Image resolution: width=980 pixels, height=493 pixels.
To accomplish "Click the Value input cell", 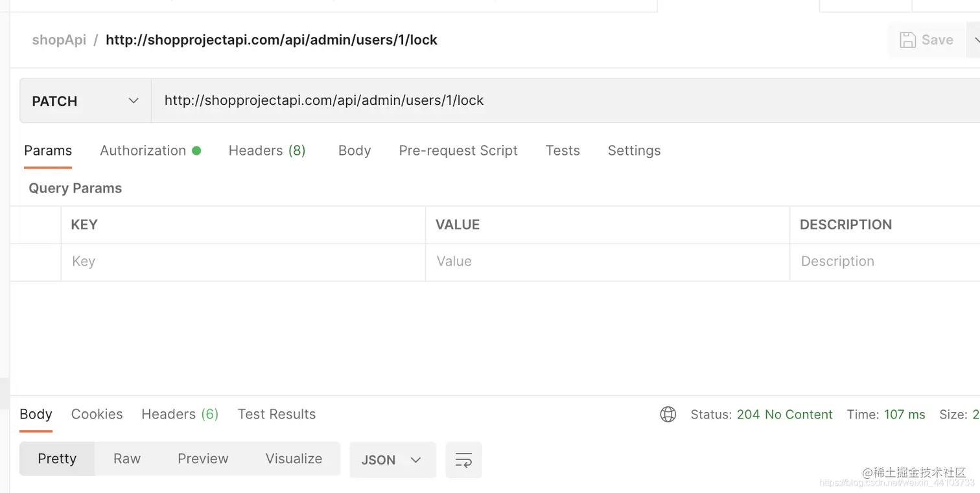I will (607, 262).
